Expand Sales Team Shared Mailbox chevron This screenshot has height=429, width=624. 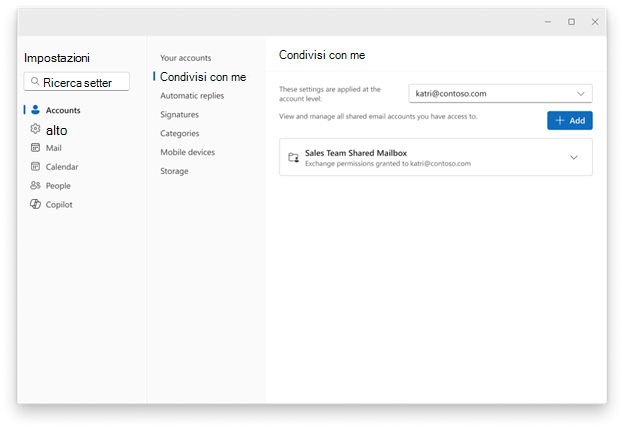click(573, 157)
